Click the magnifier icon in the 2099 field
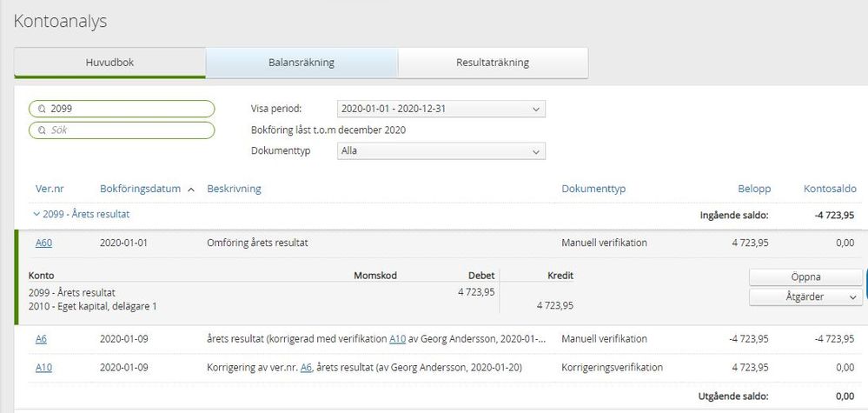Image resolution: width=868 pixels, height=413 pixels. coord(42,109)
